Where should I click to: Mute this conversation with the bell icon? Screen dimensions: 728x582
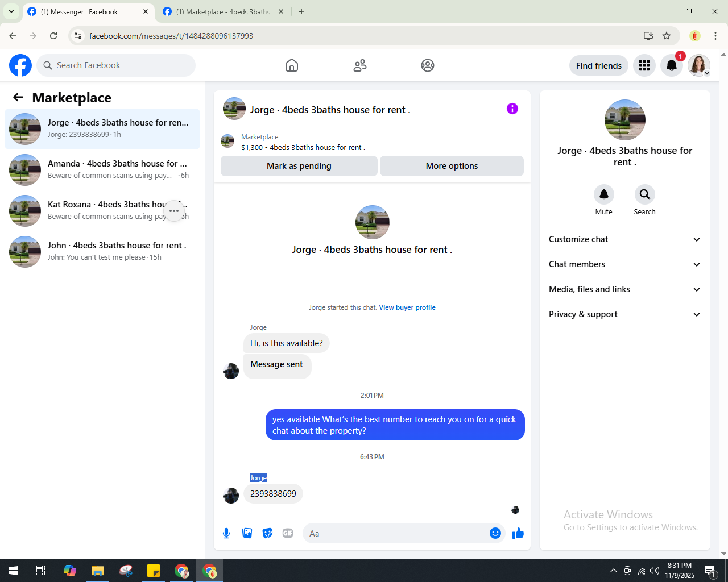coord(604,194)
